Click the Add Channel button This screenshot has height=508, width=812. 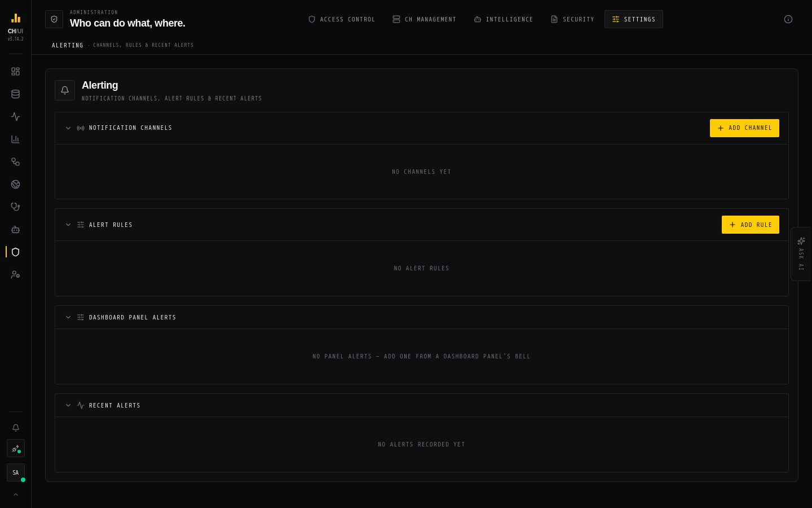pos(744,128)
